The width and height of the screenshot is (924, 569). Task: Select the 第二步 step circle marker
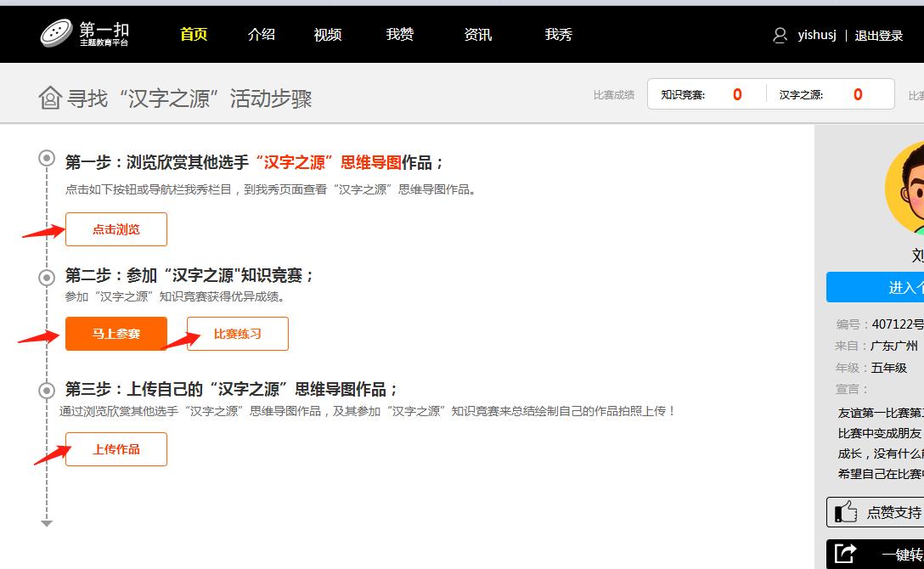click(x=47, y=276)
